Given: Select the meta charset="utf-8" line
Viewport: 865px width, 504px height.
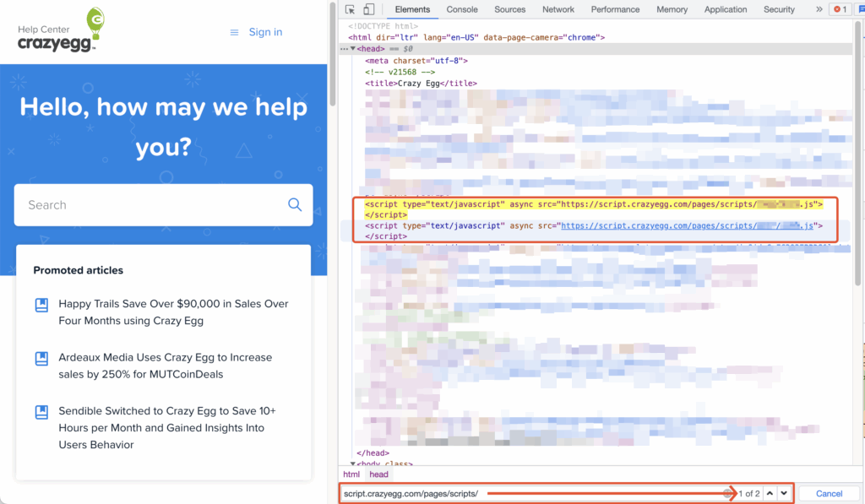Looking at the screenshot, I should (416, 61).
